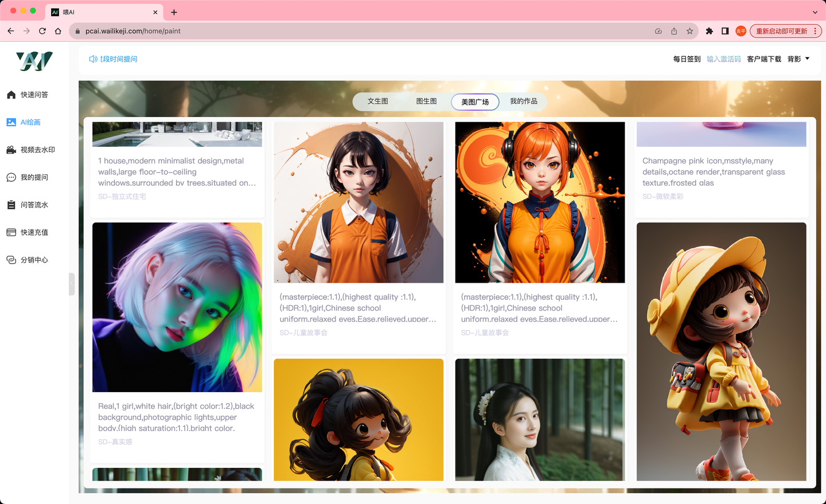This screenshot has height=504, width=826.
Task: Click 输入激活码 link
Action: (x=724, y=59)
